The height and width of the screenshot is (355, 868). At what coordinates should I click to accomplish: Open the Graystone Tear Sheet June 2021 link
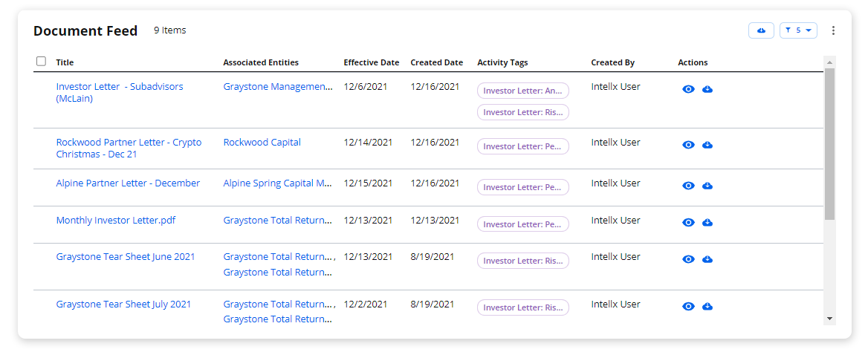[126, 257]
